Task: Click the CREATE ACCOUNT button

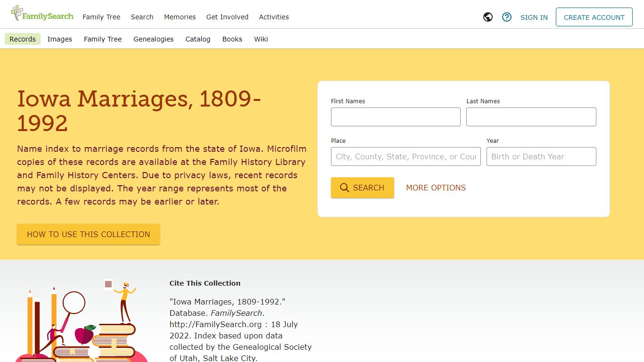Action: tap(594, 17)
